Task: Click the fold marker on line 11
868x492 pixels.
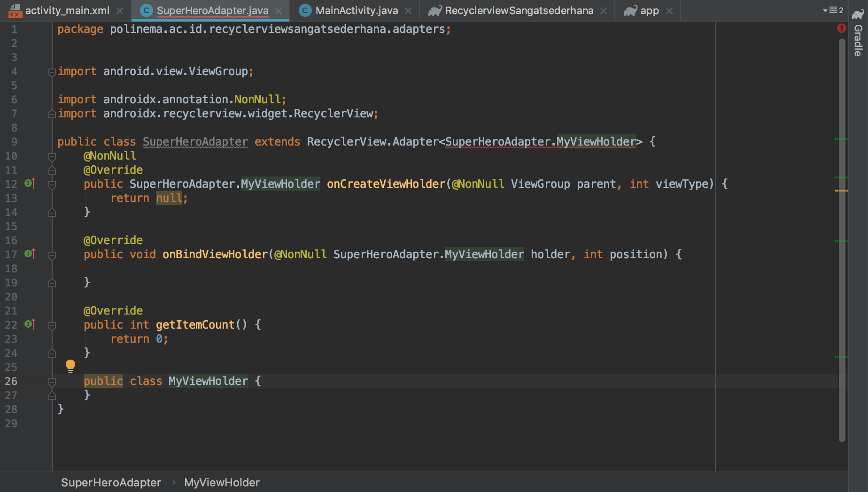Action: tap(52, 170)
